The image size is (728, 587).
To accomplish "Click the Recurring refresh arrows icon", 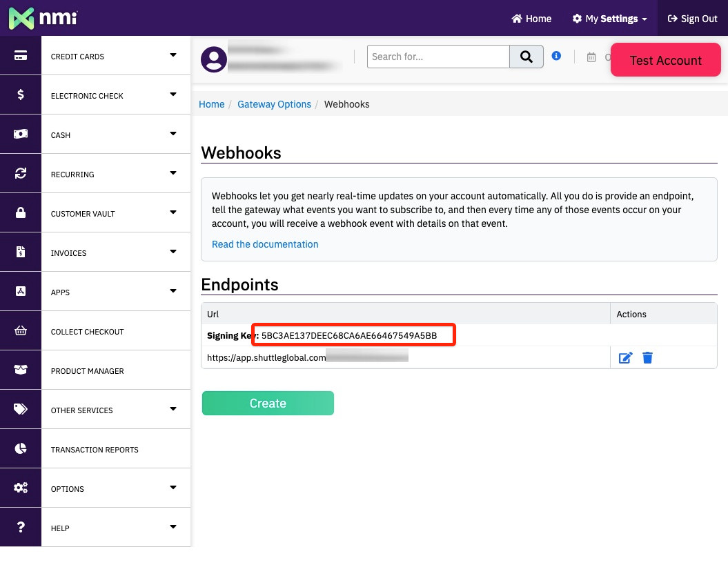I will pyautogui.click(x=21, y=174).
